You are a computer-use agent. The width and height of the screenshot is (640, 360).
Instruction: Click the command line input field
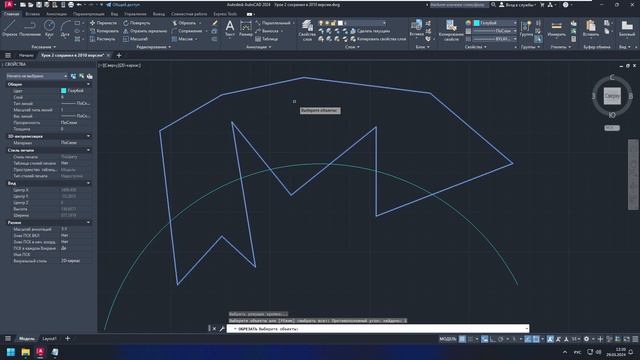click(x=378, y=329)
